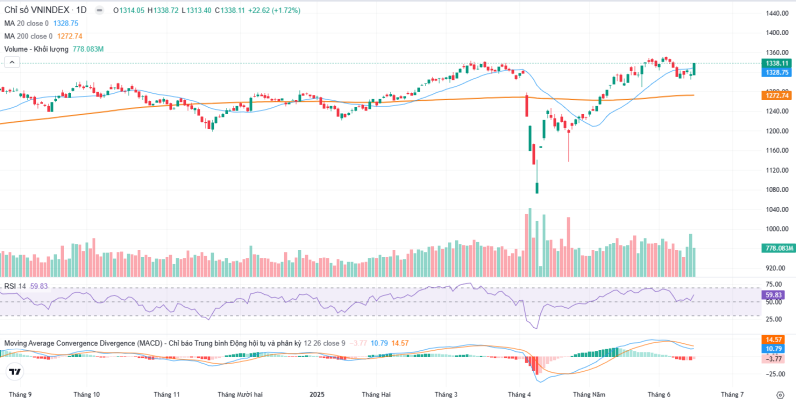Click Tháng Năm on the time axis

(x=590, y=394)
